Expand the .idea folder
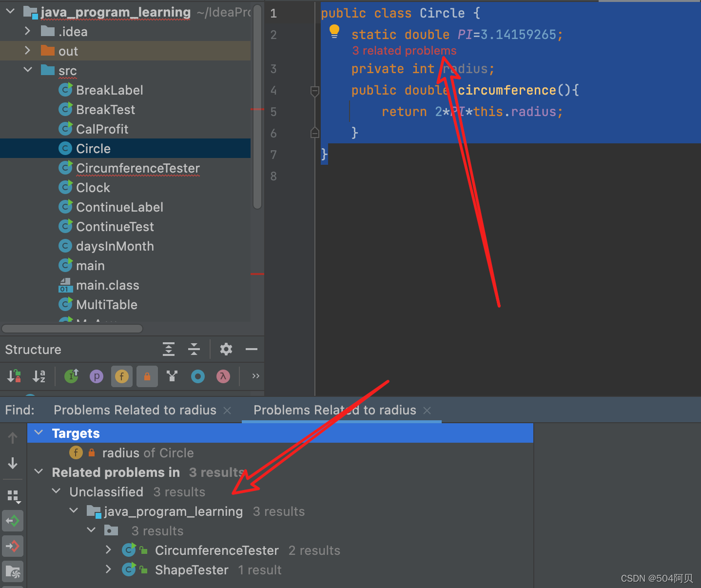701x588 pixels. (27, 31)
